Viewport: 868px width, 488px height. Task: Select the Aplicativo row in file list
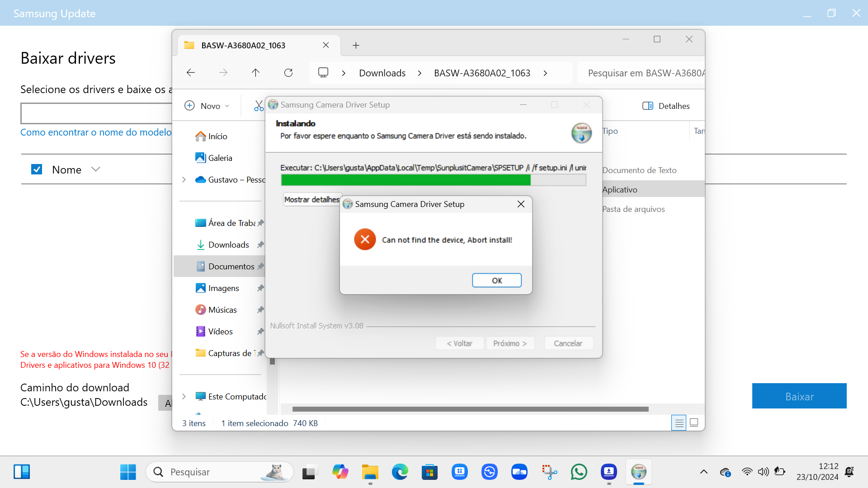coord(653,189)
